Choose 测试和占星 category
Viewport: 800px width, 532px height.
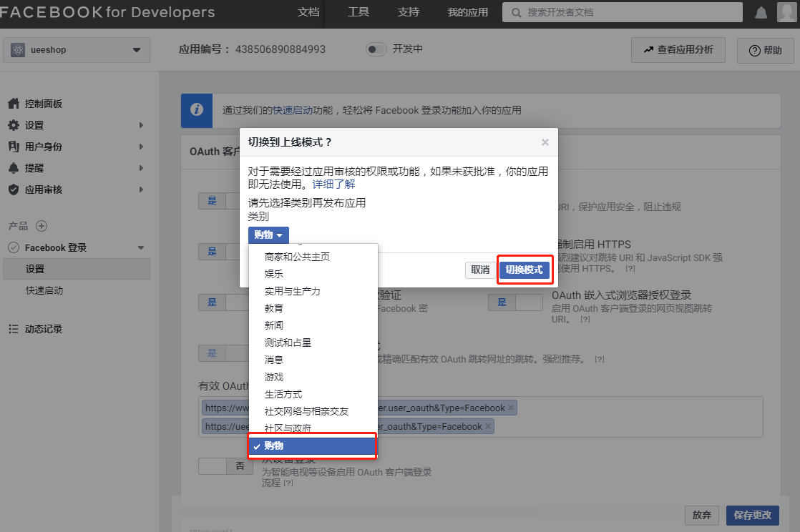[x=313, y=343]
